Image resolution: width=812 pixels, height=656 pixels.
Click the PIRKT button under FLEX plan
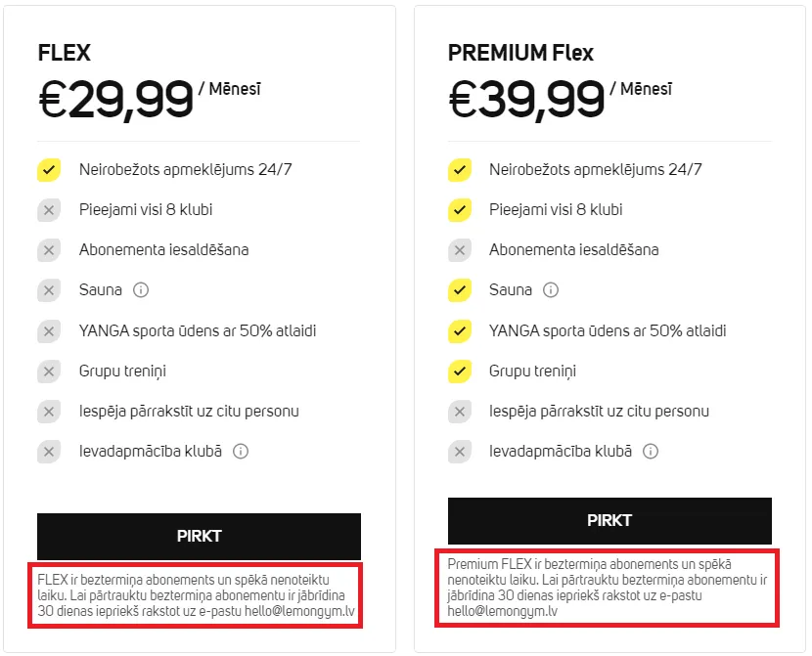pos(199,536)
